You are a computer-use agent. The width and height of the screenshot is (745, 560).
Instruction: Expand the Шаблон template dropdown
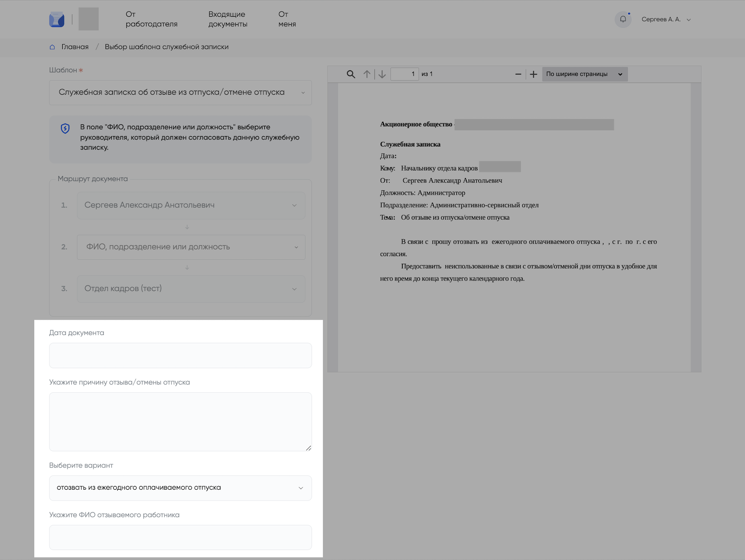pyautogui.click(x=180, y=92)
